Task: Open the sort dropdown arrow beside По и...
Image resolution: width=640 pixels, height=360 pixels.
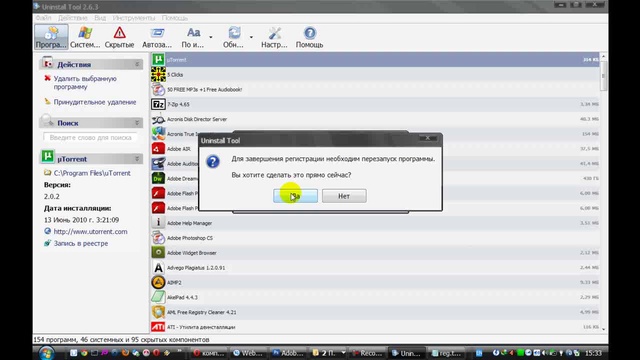Action: pyautogui.click(x=211, y=37)
